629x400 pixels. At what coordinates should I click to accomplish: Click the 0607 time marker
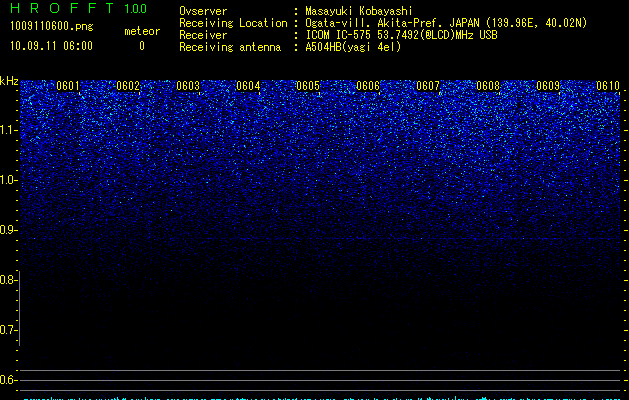[x=428, y=86]
